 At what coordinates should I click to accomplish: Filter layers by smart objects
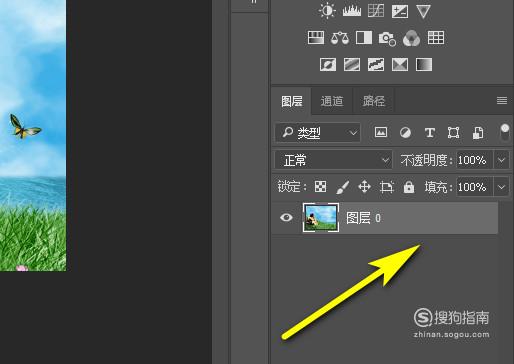478,133
